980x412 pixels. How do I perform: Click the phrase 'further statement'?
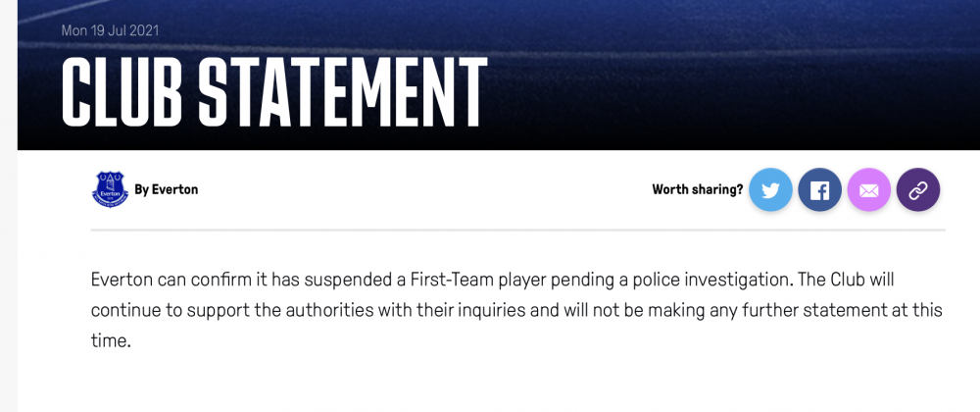pos(815,310)
